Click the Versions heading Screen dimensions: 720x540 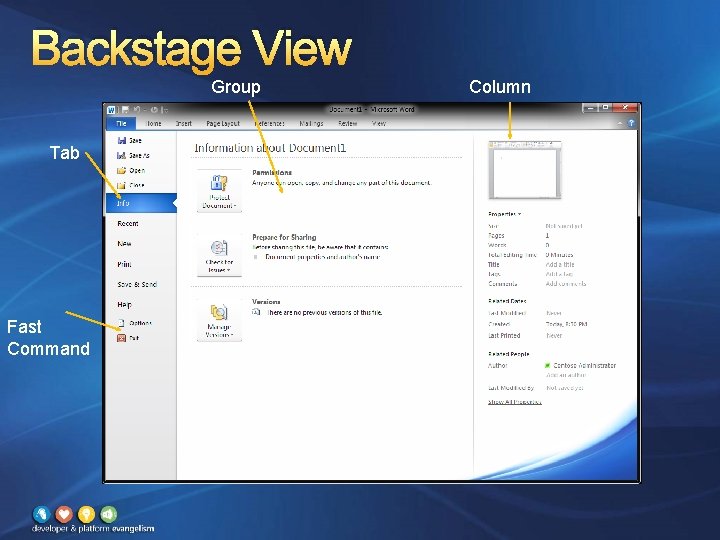[x=266, y=302]
